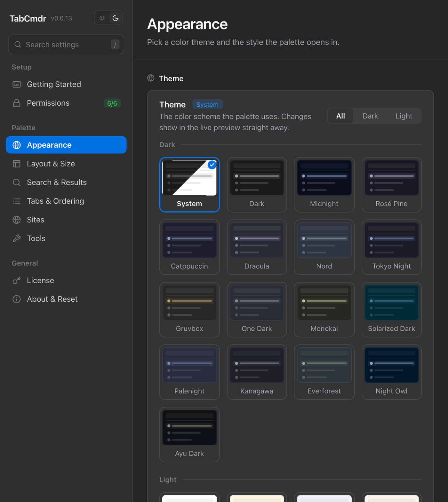Screen dimensions: 448x502
Task: Select the One Dark theme
Action: pyautogui.click(x=257, y=310)
